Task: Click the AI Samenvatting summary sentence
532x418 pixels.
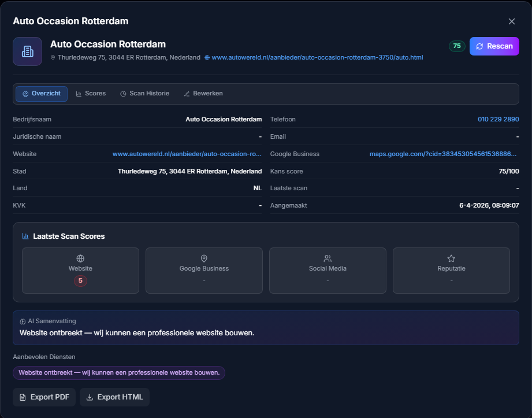Action: (x=137, y=333)
